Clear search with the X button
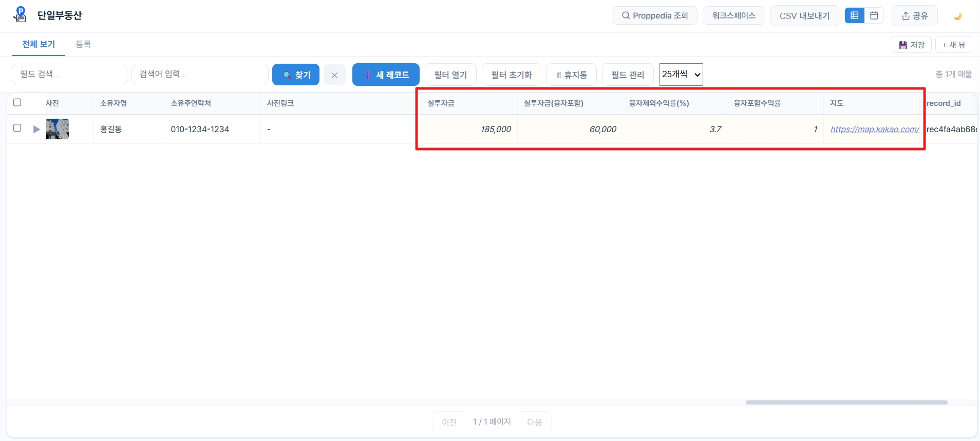This screenshot has height=441, width=980. click(334, 75)
